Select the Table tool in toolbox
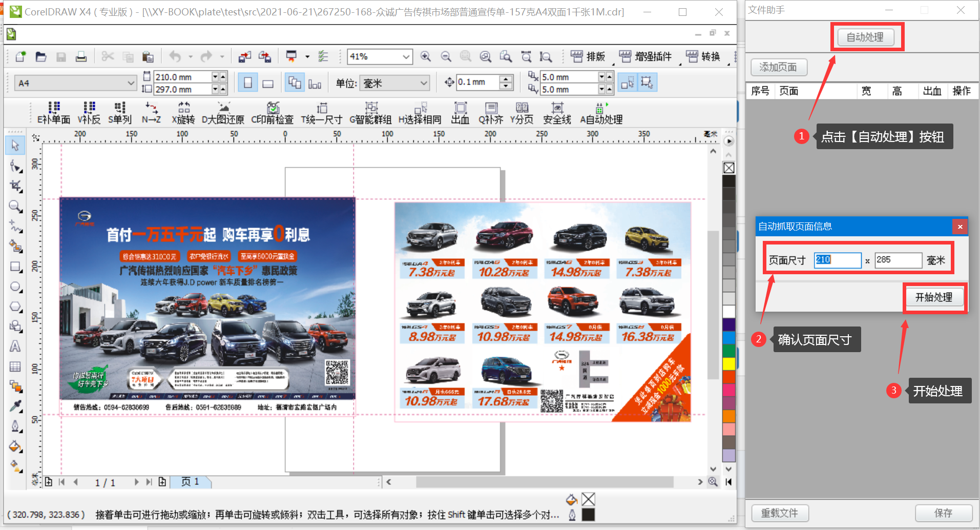 tap(15, 366)
